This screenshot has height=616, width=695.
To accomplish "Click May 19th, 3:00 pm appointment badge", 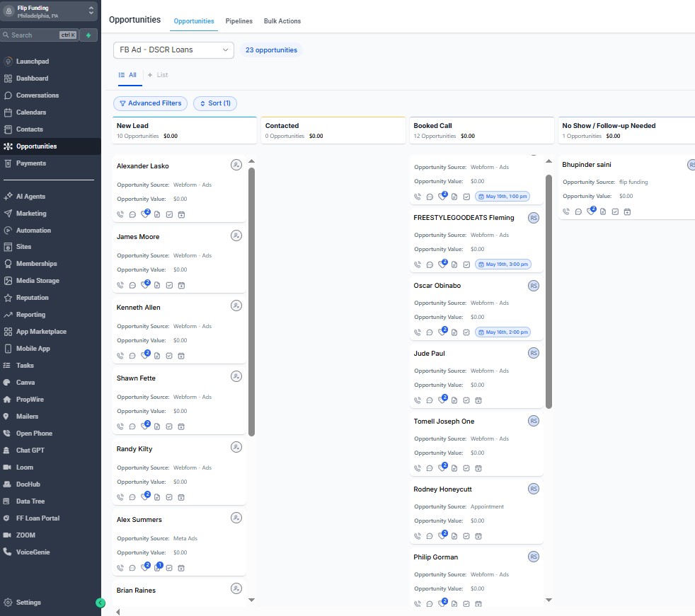I will coord(502,264).
